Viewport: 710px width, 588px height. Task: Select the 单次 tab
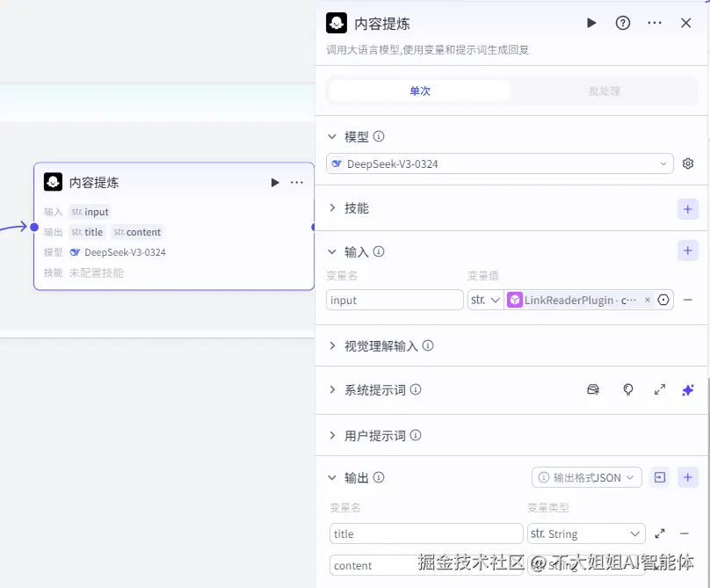(420, 90)
